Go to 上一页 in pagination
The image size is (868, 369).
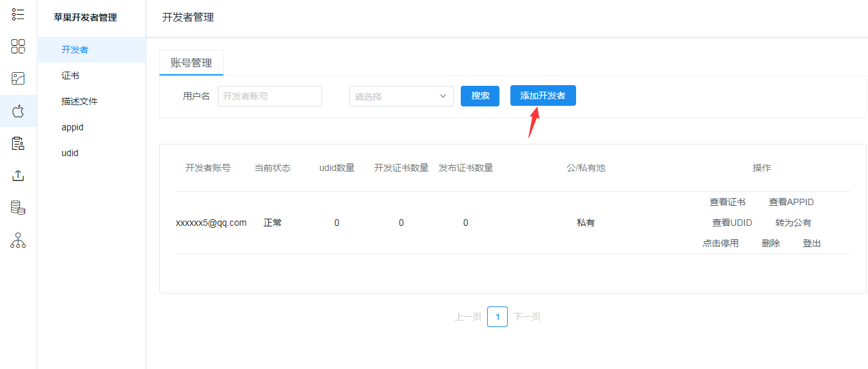click(468, 317)
